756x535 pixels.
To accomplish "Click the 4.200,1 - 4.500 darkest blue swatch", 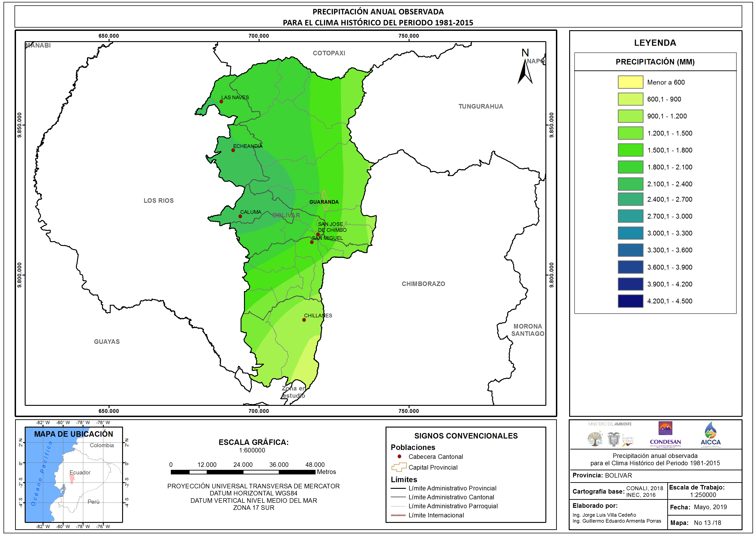I will tap(630, 301).
